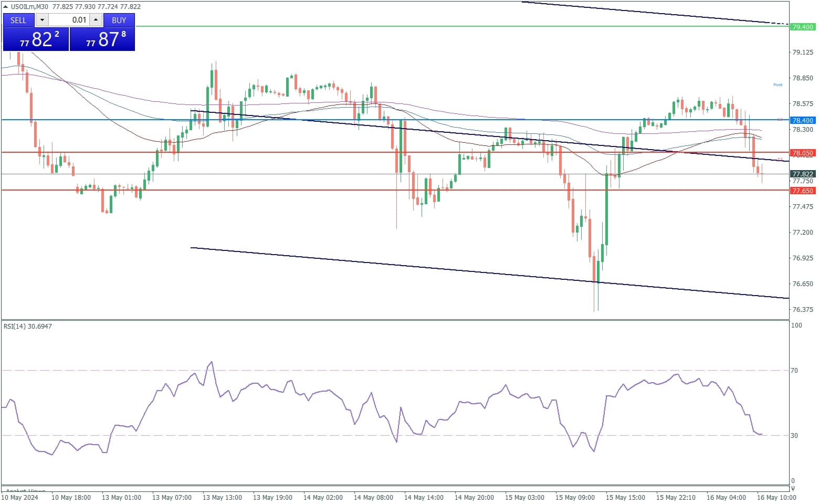The height and width of the screenshot is (504, 819).
Task: Buy at the 77.87 ask price tile
Action: coord(102,39)
